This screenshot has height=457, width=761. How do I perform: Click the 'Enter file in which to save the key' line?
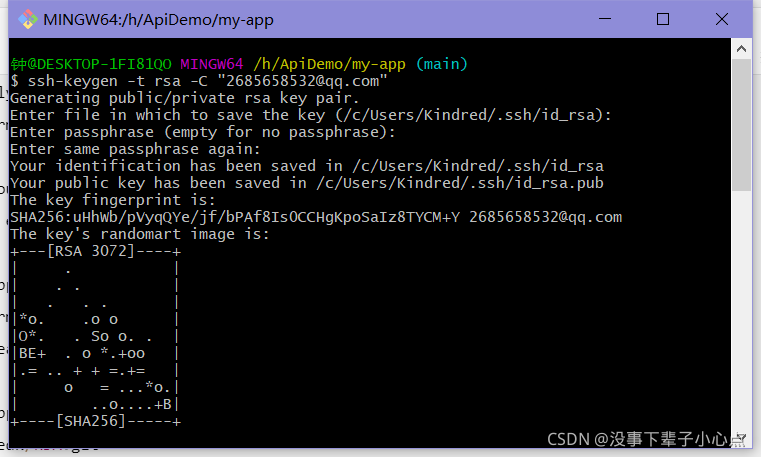tap(311, 115)
